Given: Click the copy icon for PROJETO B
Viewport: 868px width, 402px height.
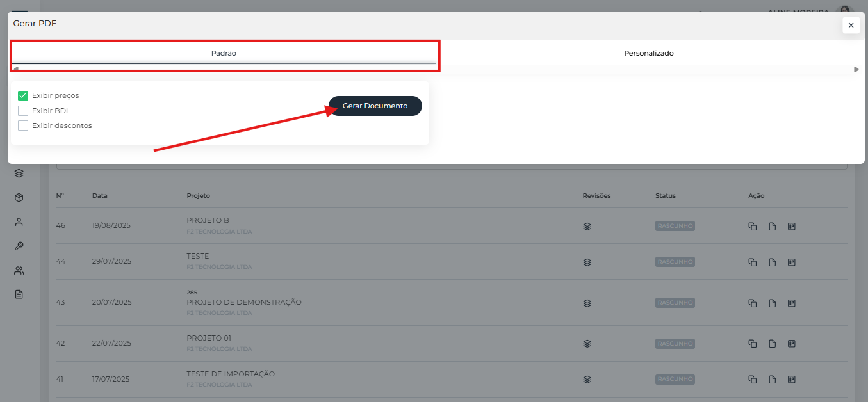Looking at the screenshot, I should click(753, 227).
